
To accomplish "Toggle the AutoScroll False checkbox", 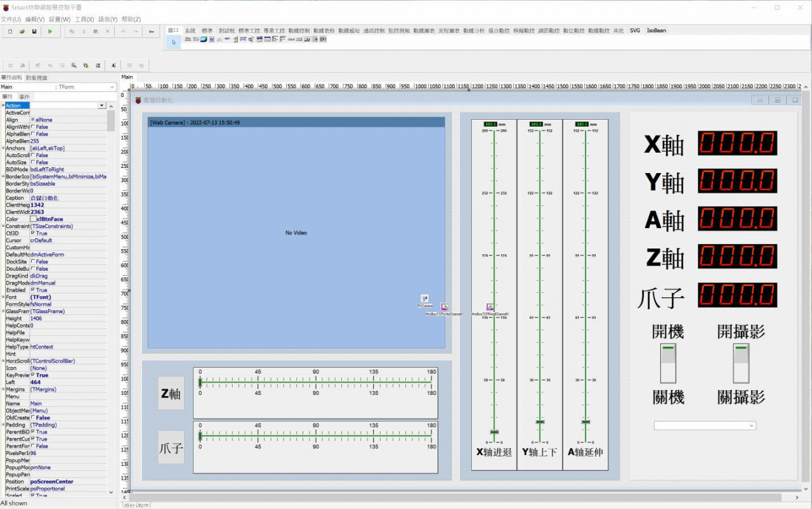I will pyautogui.click(x=33, y=155).
